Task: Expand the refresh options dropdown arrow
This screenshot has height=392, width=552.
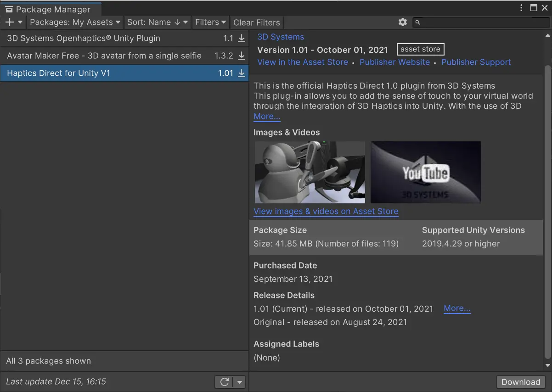Action: coord(240,382)
